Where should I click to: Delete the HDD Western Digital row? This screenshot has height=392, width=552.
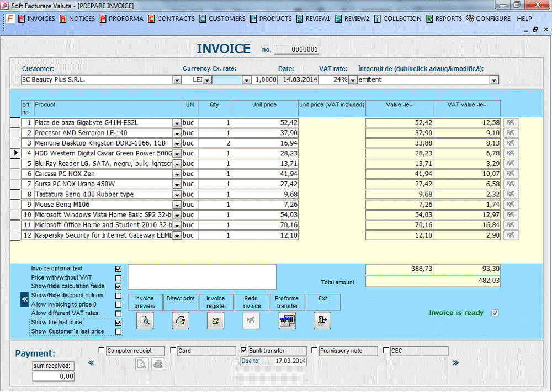click(511, 153)
